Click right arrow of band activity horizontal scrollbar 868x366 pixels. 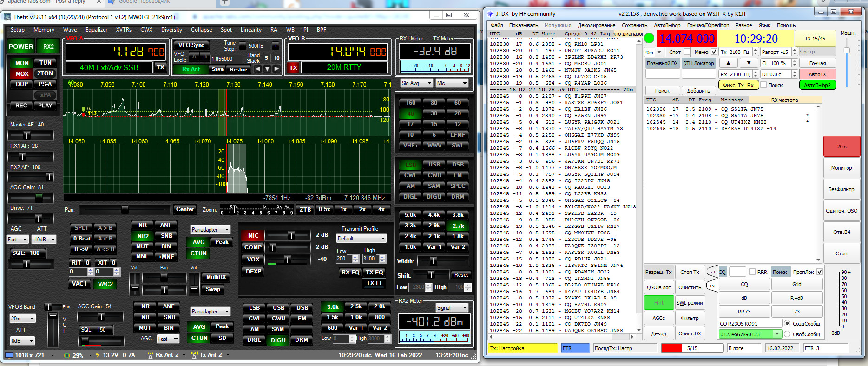tap(632, 337)
